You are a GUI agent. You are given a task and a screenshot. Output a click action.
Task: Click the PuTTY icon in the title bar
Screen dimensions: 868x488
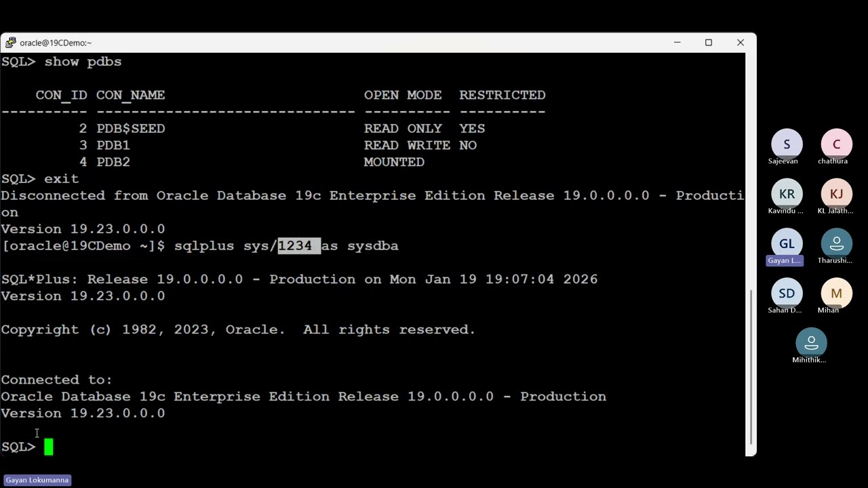coord(10,43)
